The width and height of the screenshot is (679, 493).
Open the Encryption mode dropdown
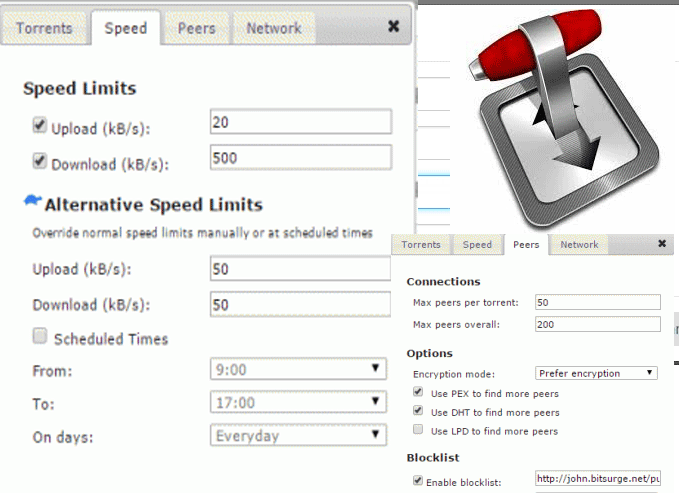click(596, 373)
